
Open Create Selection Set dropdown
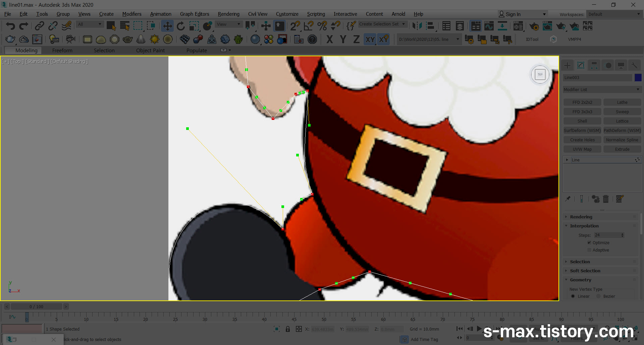(382, 24)
